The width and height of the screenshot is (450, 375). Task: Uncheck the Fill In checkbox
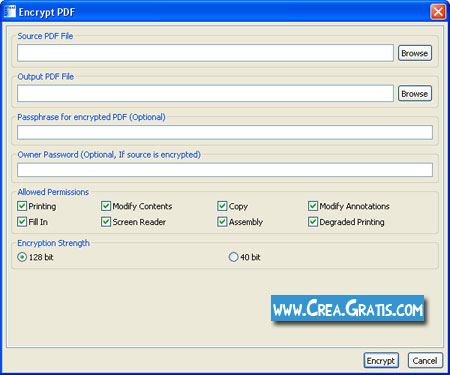coord(22,222)
